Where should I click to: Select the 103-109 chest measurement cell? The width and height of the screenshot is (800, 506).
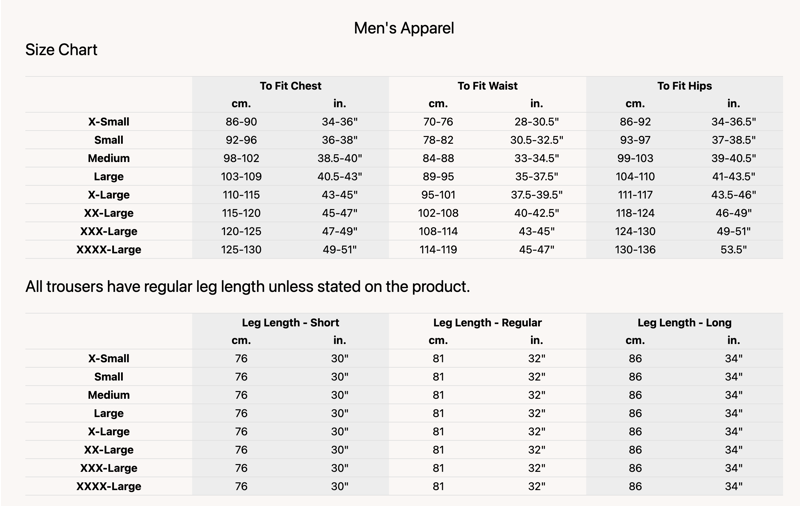pos(241,177)
